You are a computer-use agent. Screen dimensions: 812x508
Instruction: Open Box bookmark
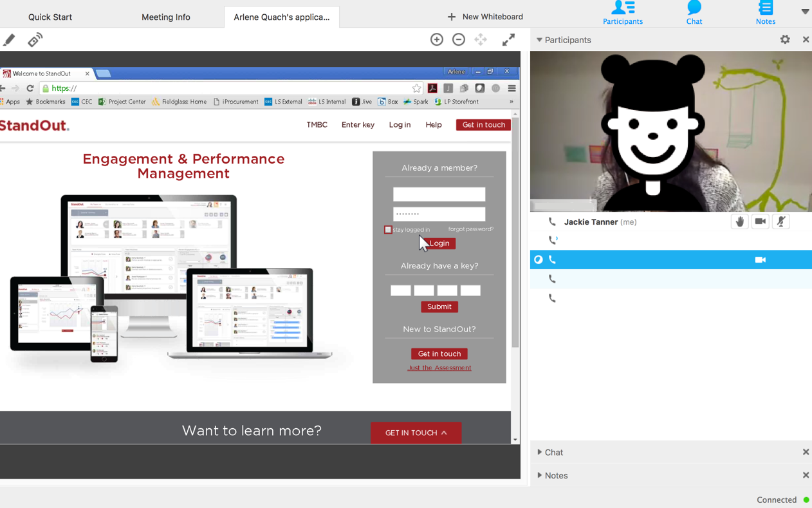pyautogui.click(x=388, y=102)
